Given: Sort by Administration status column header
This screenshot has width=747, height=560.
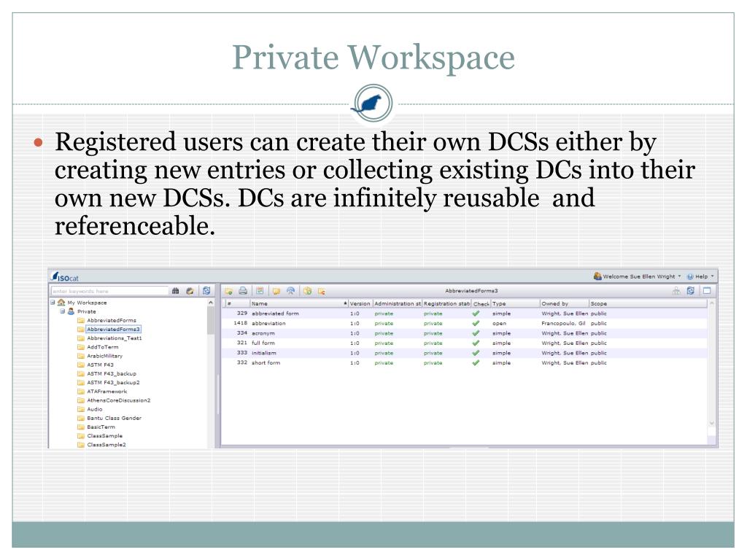Looking at the screenshot, I should [x=398, y=303].
